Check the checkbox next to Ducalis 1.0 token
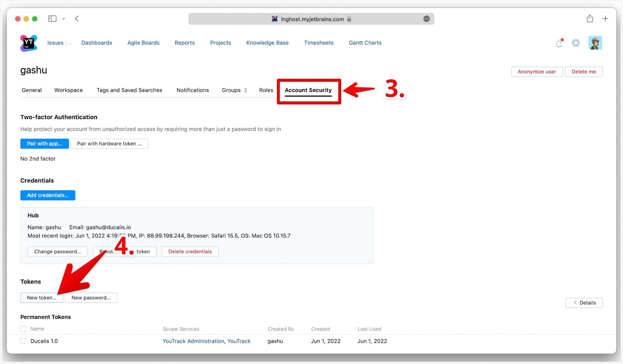Viewport: 623px width, 364px height. coord(23,341)
